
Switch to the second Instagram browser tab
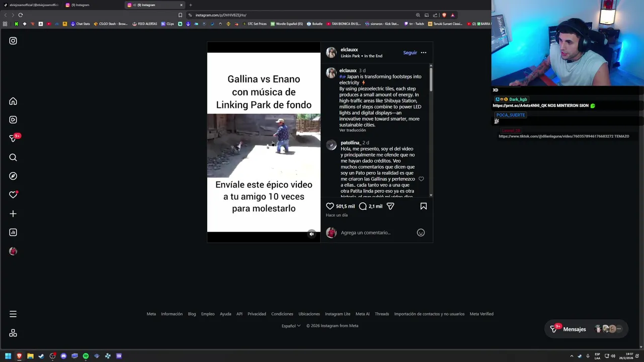pyautogui.click(x=93, y=5)
